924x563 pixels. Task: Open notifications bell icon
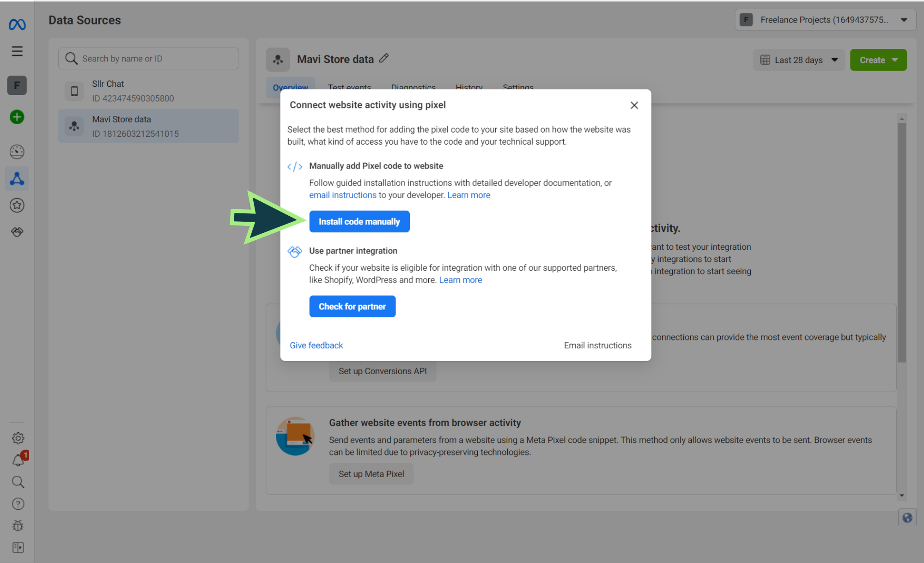18,460
